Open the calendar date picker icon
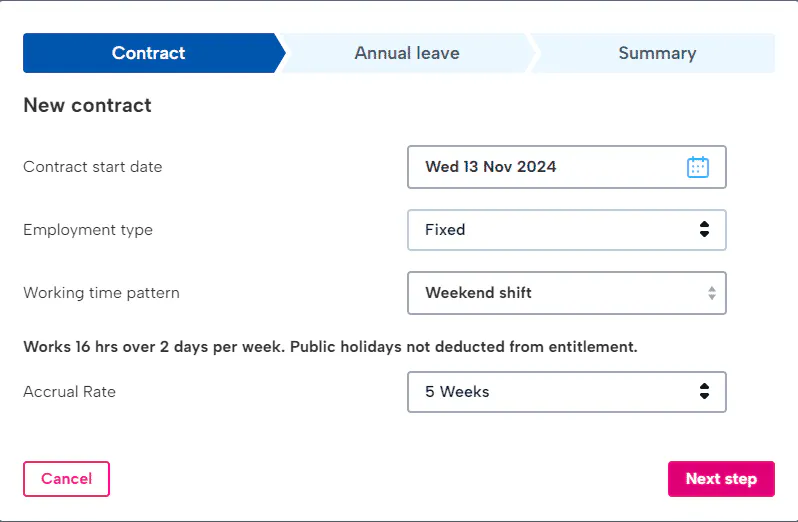 [697, 167]
